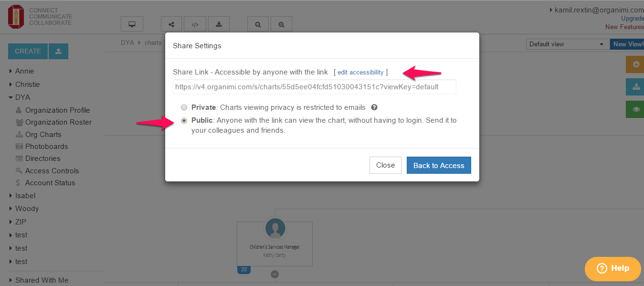Image resolution: width=644 pixels, height=286 pixels.
Task: Expand the Annie organization tree item
Action: coord(11,71)
